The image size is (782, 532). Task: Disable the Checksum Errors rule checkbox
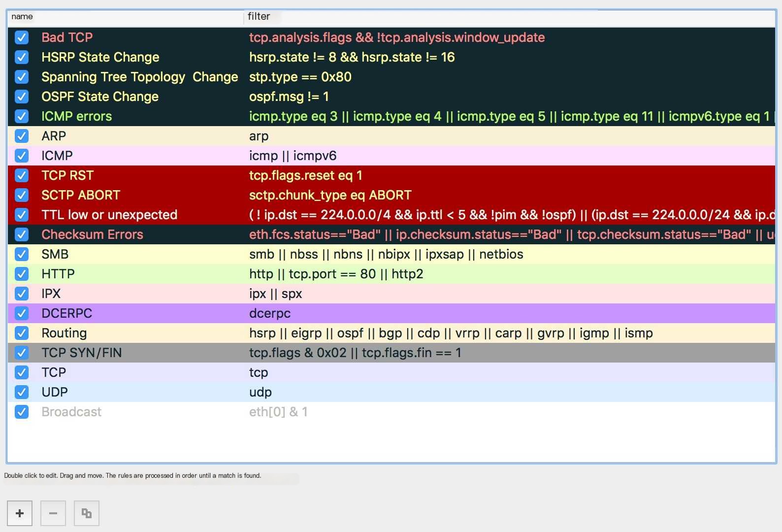click(x=22, y=234)
